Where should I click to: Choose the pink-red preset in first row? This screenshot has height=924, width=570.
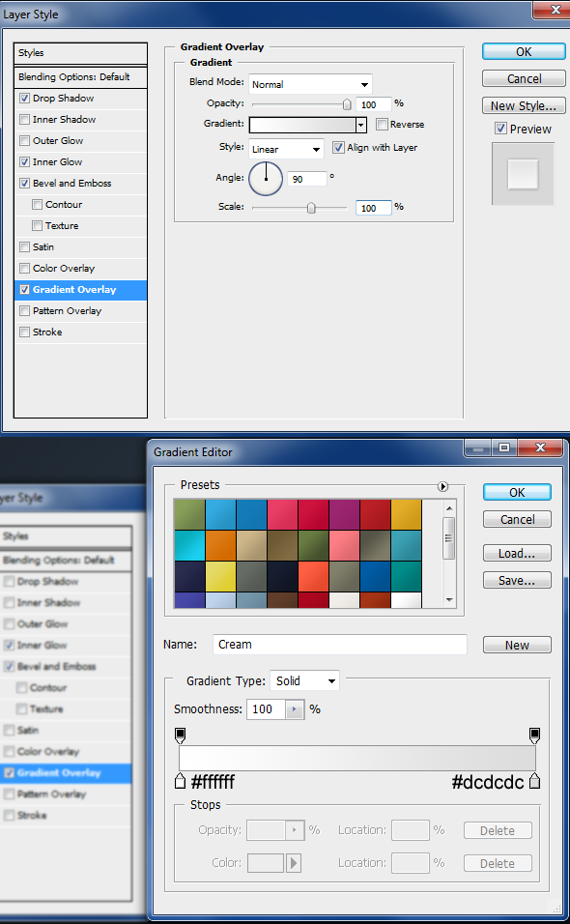pyautogui.click(x=282, y=514)
